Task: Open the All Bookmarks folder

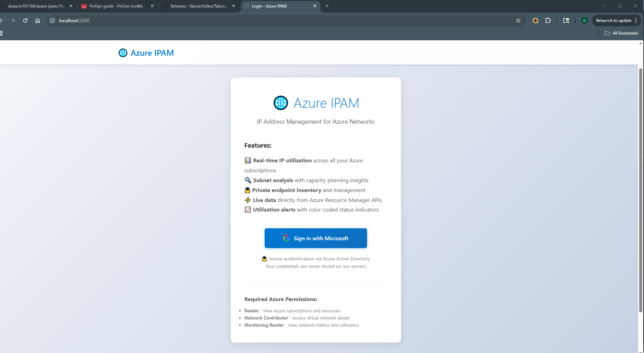Action: click(621, 33)
